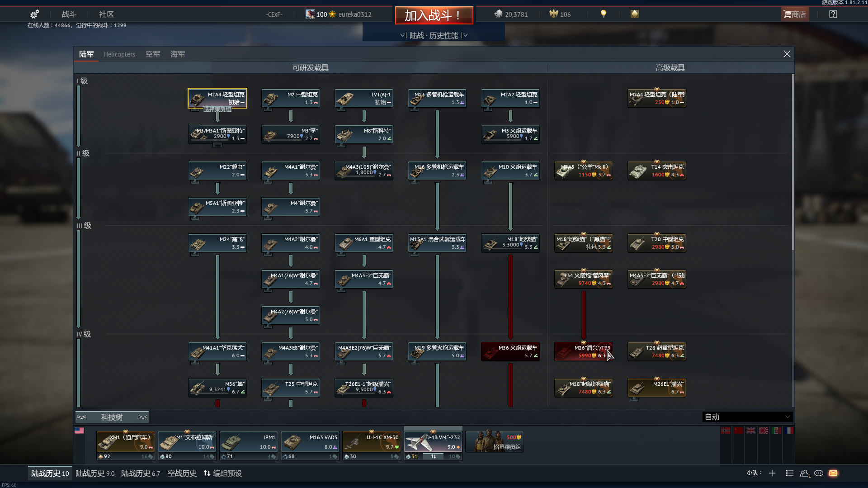Select the M22 蝗虫 light tank
The image size is (868, 488).
(217, 171)
